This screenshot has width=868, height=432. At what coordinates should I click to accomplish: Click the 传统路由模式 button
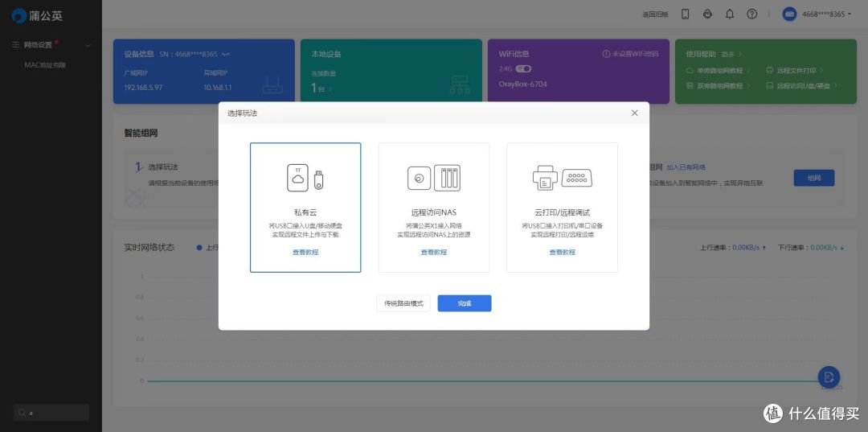[x=403, y=303]
